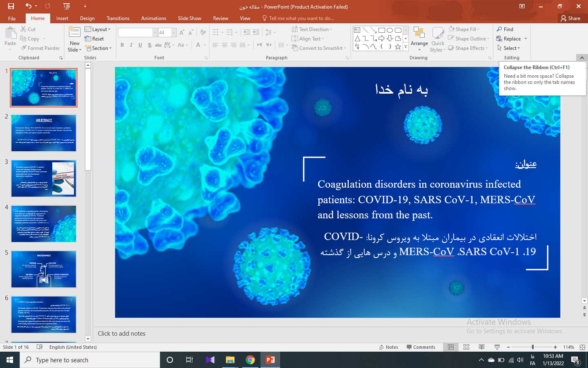Screen dimensions: 588x368
Task: Fit slide to current window icon
Action: pos(582,347)
